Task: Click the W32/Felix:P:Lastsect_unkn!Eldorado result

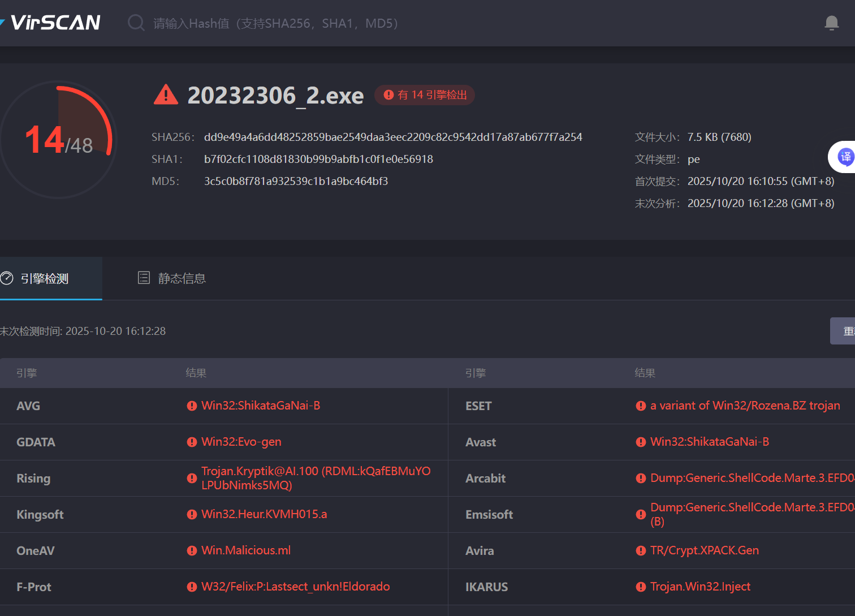Action: pos(296,587)
